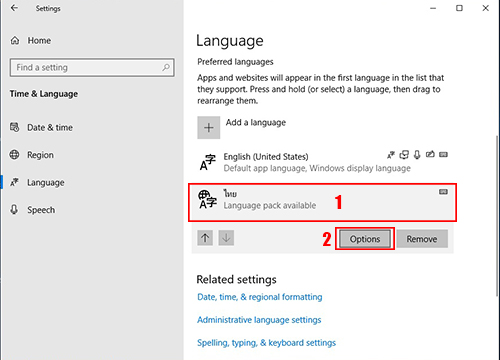This screenshot has height=360, width=500.
Task: Open Spelling, typing, & keyboard settings
Action: (x=266, y=343)
